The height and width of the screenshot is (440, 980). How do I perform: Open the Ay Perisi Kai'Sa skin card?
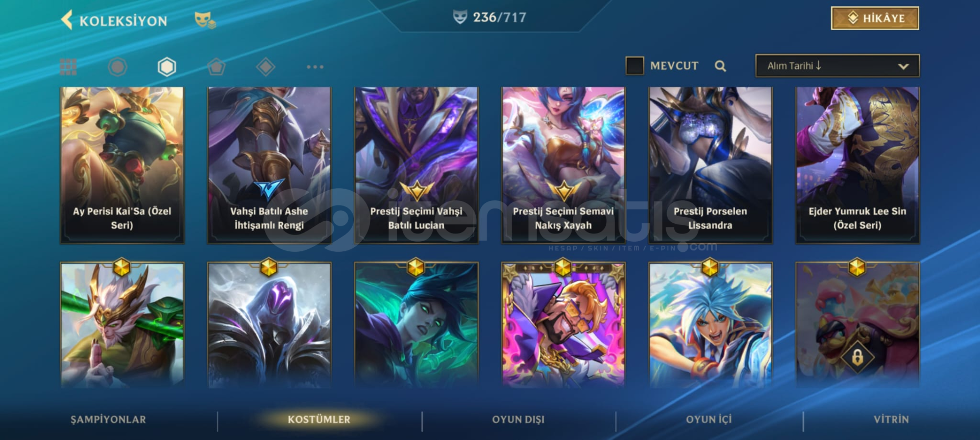click(x=122, y=165)
